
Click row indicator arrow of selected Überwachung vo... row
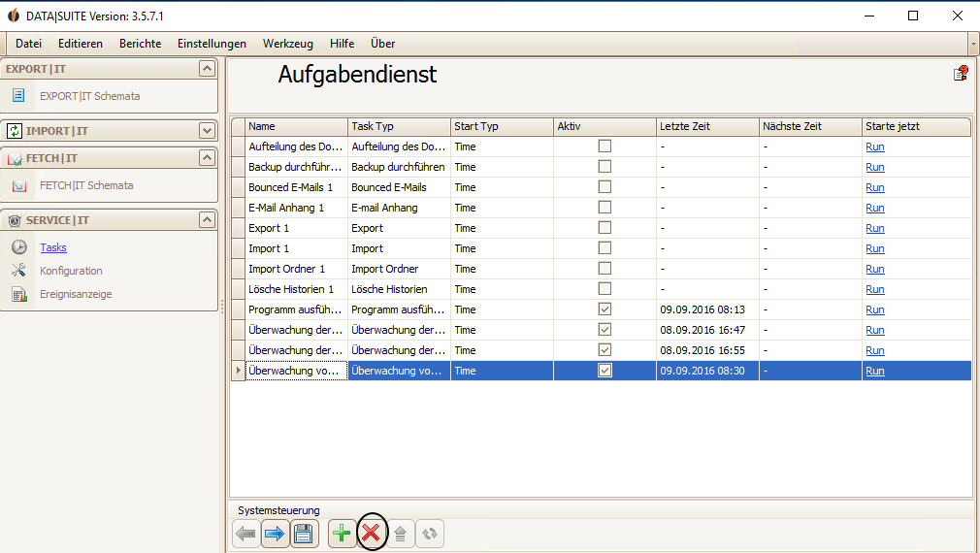tap(238, 371)
